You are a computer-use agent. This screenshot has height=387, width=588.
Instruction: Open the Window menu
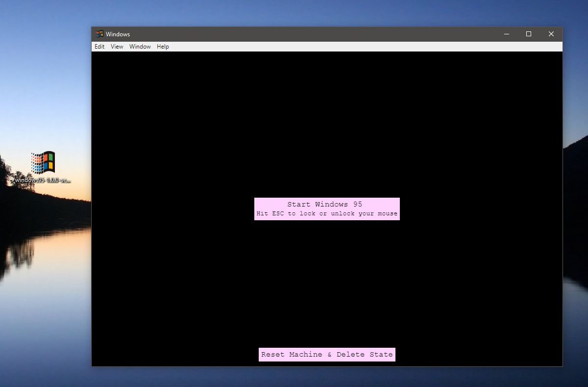pyautogui.click(x=140, y=47)
